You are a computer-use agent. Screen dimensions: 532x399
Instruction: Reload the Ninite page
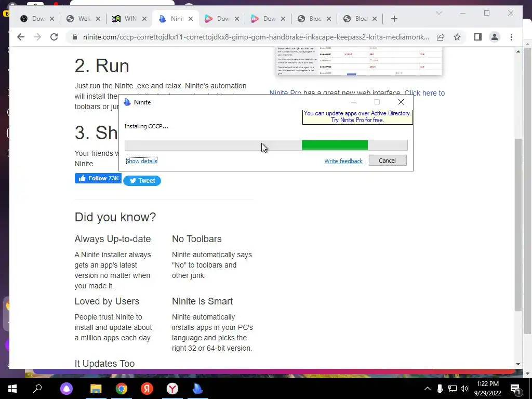[54, 37]
